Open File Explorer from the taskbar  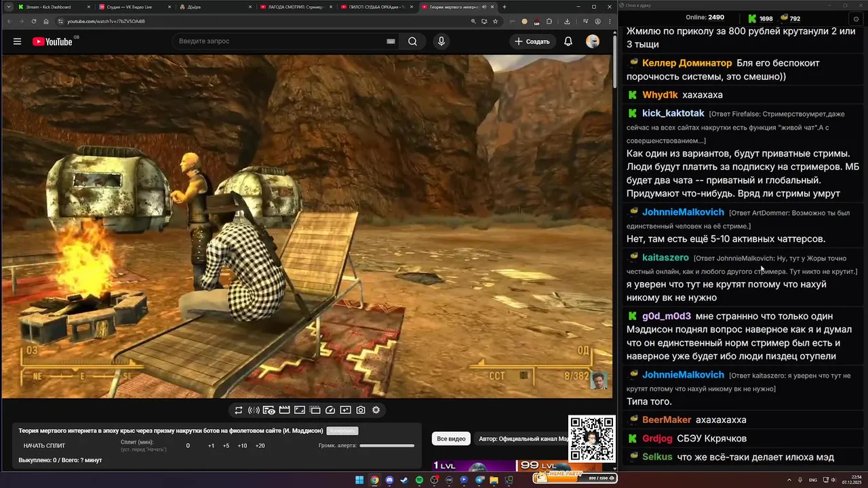(x=494, y=480)
